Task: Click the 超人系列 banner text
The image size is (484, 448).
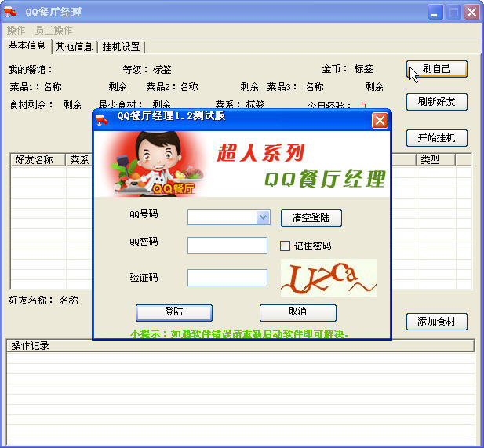Action: [261, 153]
